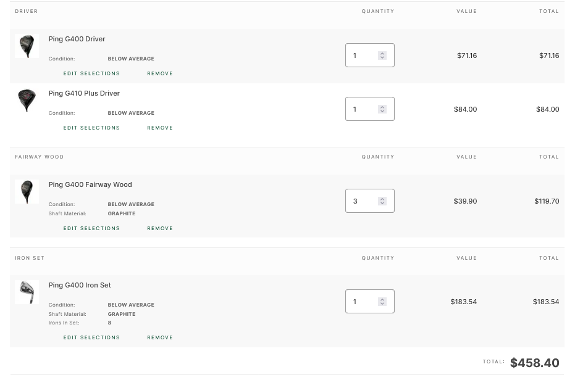
Task: Edit selections for Ping G400 Fairway Wood
Action: point(91,228)
